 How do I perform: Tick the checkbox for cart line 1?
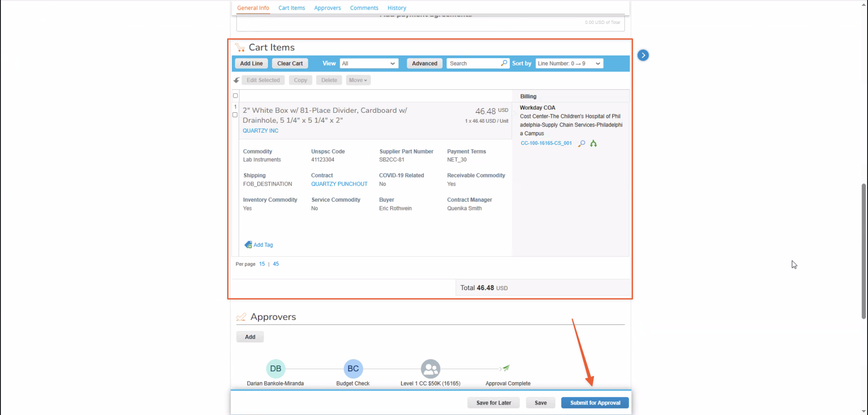(x=235, y=115)
